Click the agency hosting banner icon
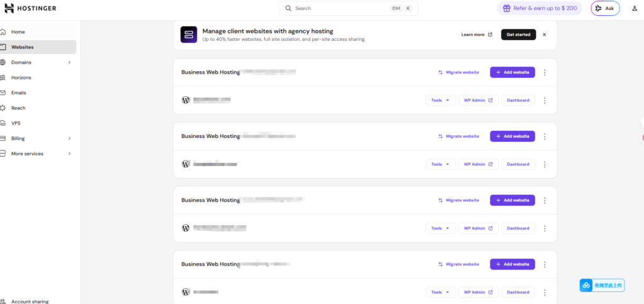Viewport: 644px width, 304px height. 189,35
